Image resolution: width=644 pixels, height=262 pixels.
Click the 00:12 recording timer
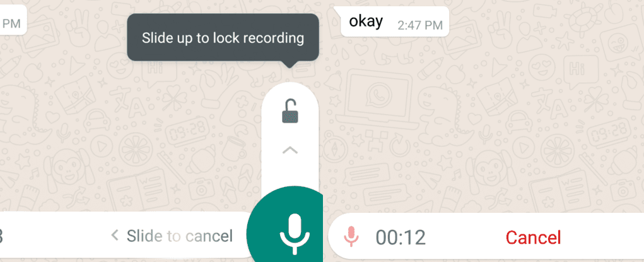pyautogui.click(x=401, y=237)
